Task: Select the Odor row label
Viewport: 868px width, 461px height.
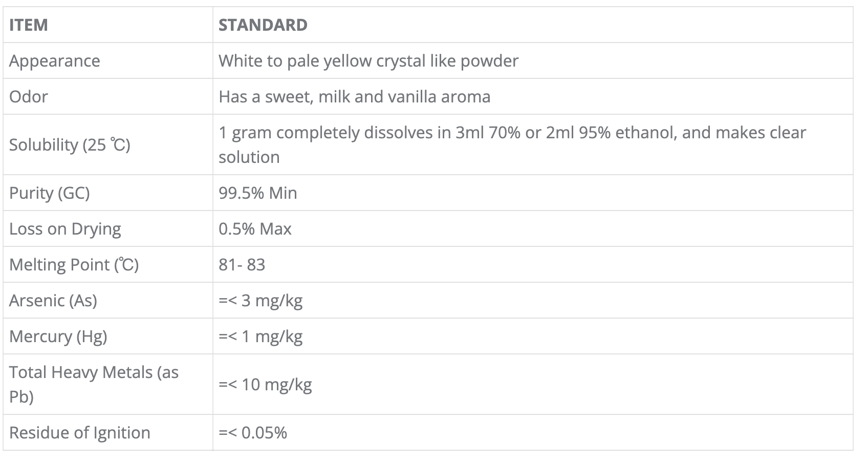Action: click(x=29, y=97)
